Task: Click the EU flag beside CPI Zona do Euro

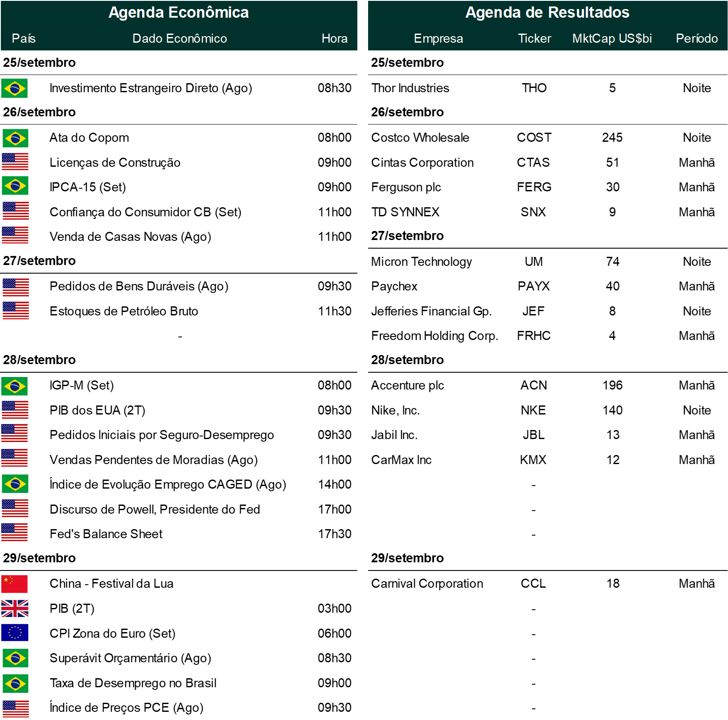Action: pos(15,633)
